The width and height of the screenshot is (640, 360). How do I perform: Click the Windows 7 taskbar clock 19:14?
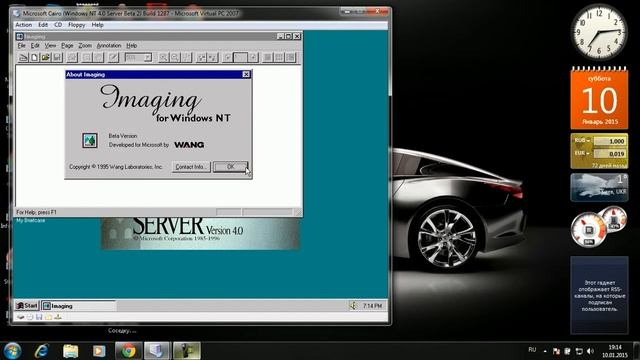point(615,351)
